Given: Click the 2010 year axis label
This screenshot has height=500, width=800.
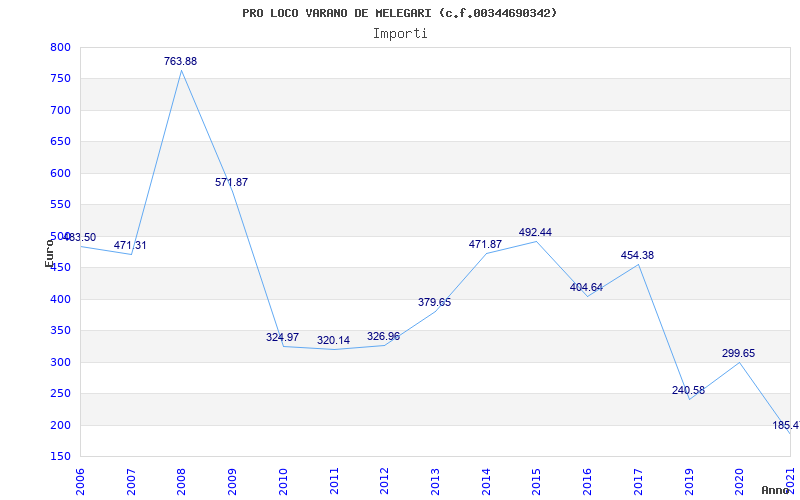Looking at the screenshot, I should [x=283, y=482].
